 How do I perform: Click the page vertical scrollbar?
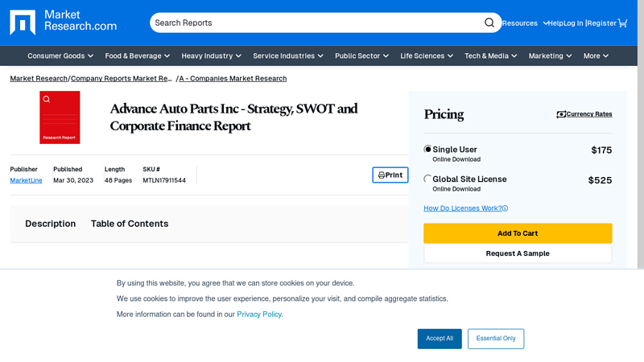[x=641, y=135]
